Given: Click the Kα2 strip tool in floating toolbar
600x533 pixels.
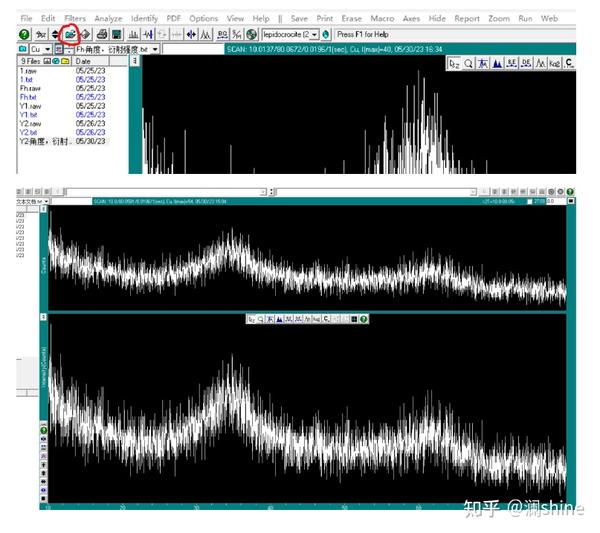Looking at the screenshot, I should (554, 63).
